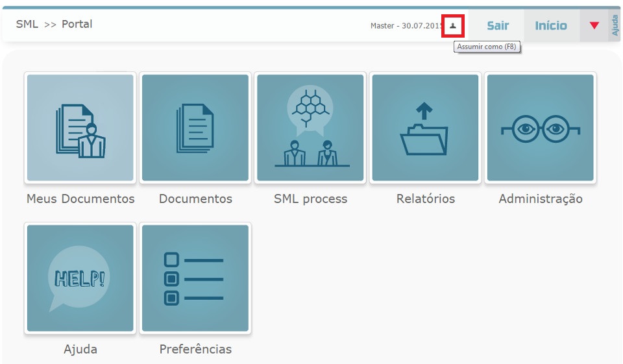Click the SML process text label
Viewport: 623px width, 364px height.
pyautogui.click(x=310, y=199)
